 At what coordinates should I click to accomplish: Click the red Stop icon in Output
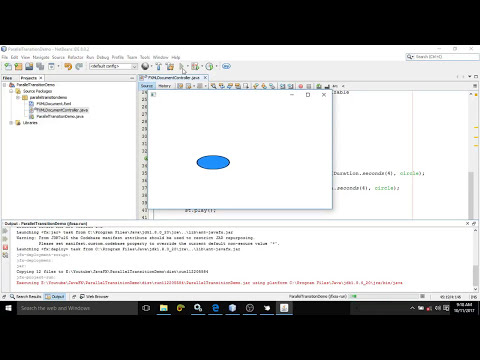pos(5,247)
